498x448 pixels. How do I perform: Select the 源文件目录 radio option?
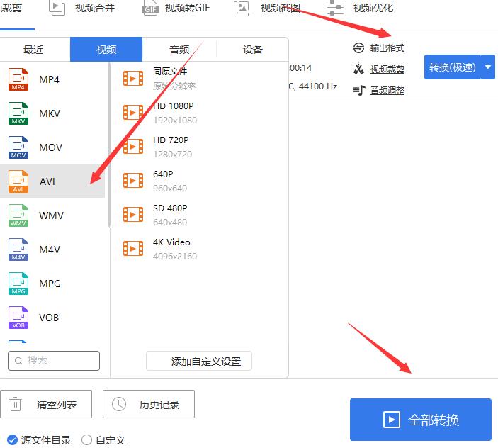click(x=12, y=440)
